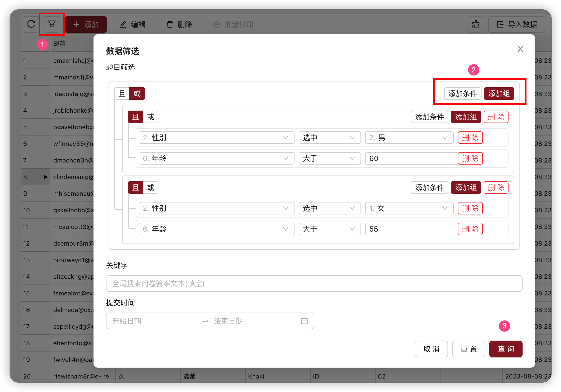Close the 数据筛选 dialog

pyautogui.click(x=520, y=49)
